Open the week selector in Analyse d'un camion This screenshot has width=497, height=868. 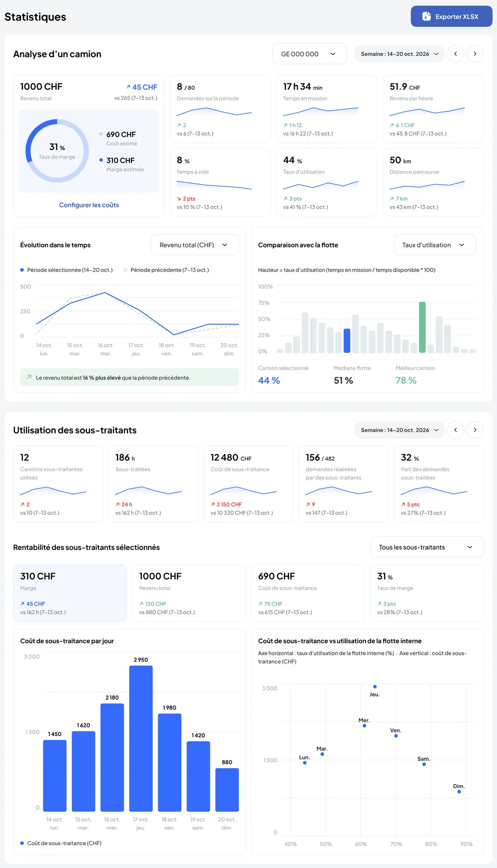[400, 54]
